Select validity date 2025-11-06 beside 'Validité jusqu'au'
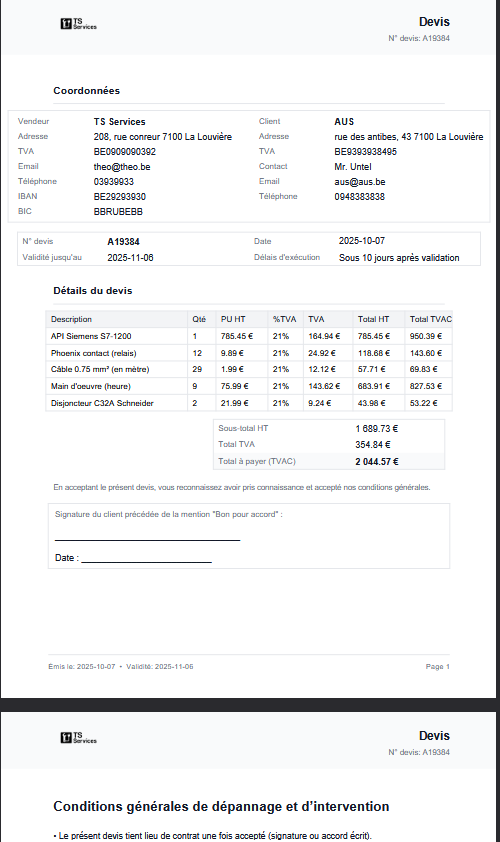The width and height of the screenshot is (500, 842). pos(131,258)
